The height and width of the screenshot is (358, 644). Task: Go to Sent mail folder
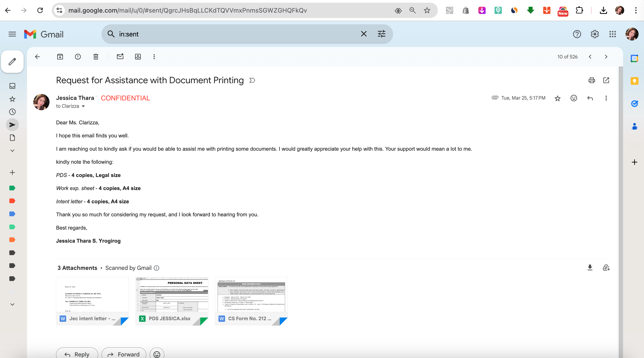pyautogui.click(x=12, y=125)
